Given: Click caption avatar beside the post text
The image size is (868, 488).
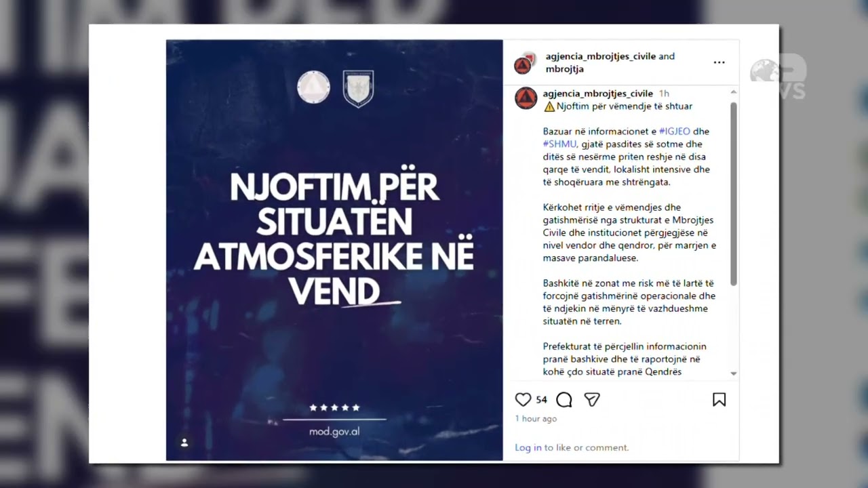Looking at the screenshot, I should click(526, 99).
